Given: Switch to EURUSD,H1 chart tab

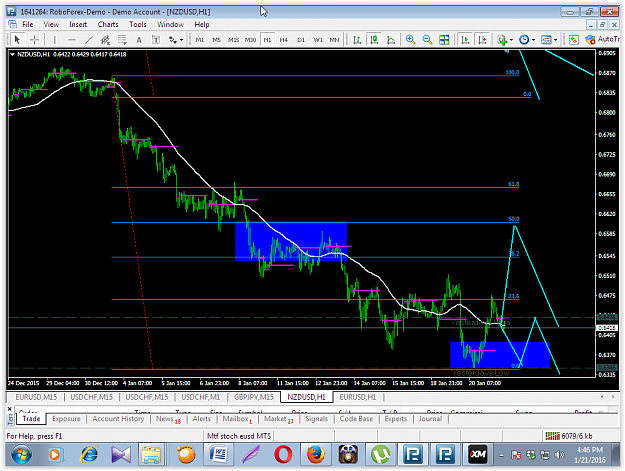Looking at the screenshot, I should click(358, 397).
